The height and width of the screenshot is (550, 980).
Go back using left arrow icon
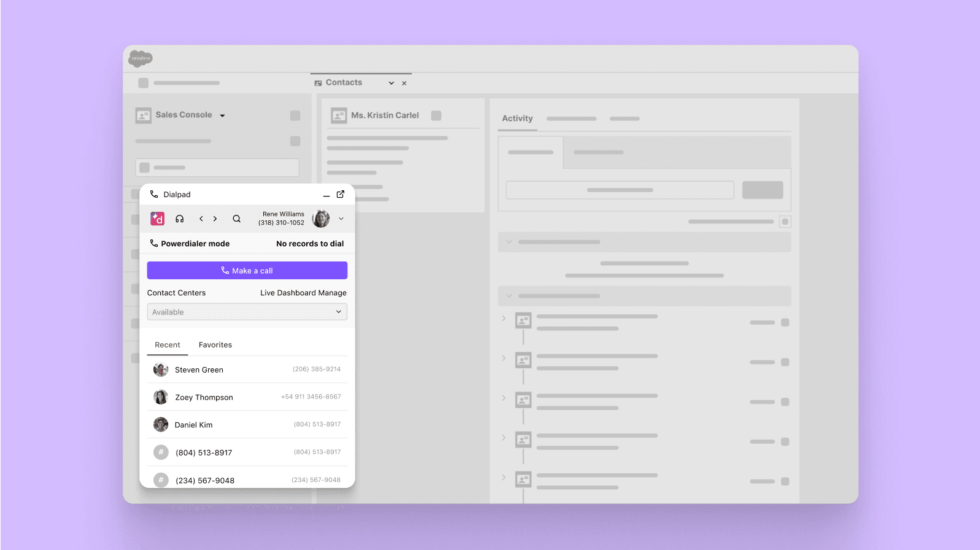click(x=201, y=219)
